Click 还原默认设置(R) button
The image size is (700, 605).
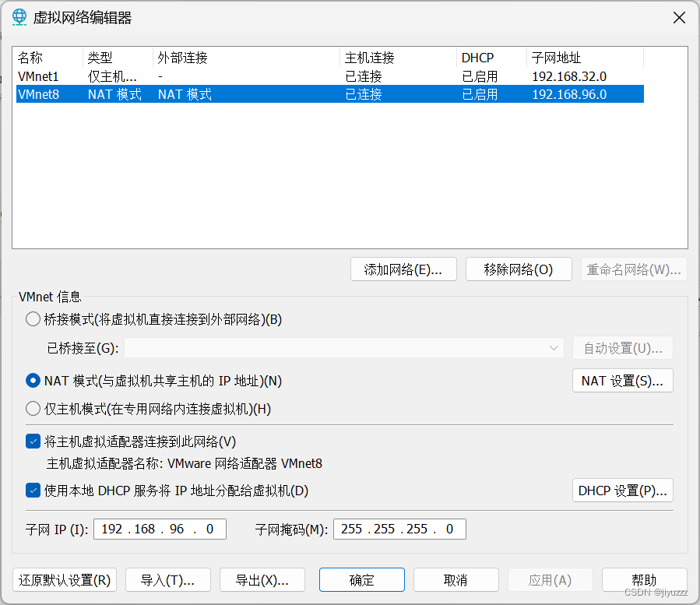click(65, 580)
